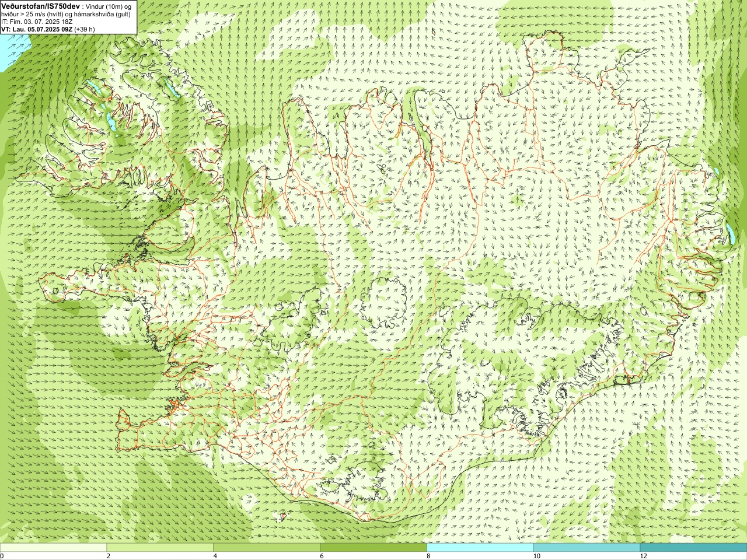Click the light green 2–4 legend swatch

[160, 548]
